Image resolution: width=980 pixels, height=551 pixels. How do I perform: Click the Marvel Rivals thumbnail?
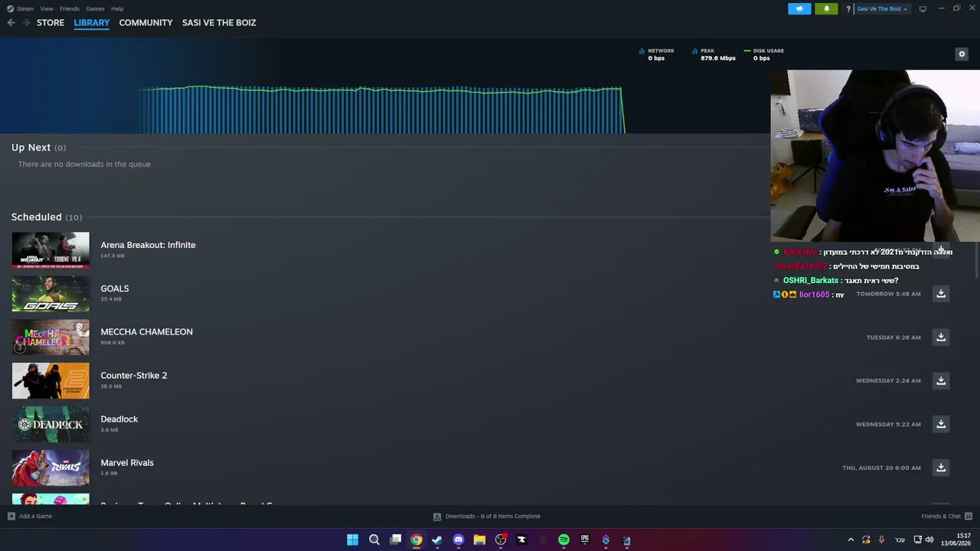coord(51,468)
